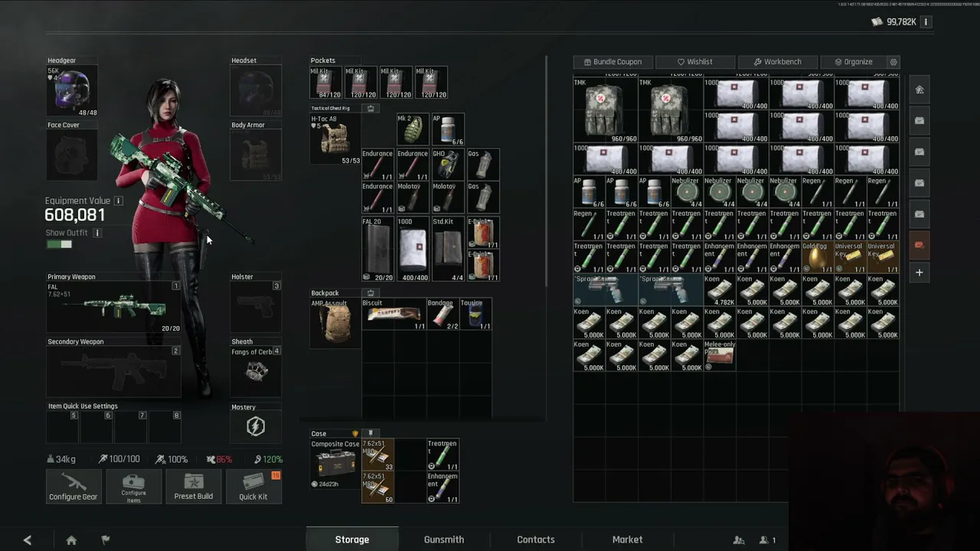Select the FAL 20 magazine
The image size is (980, 551).
[x=378, y=249]
